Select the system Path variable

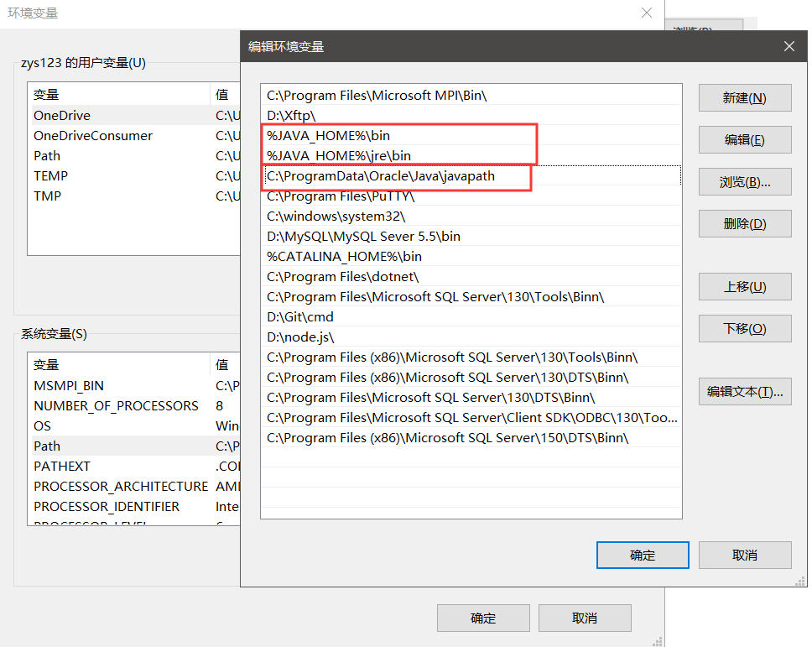point(134,446)
